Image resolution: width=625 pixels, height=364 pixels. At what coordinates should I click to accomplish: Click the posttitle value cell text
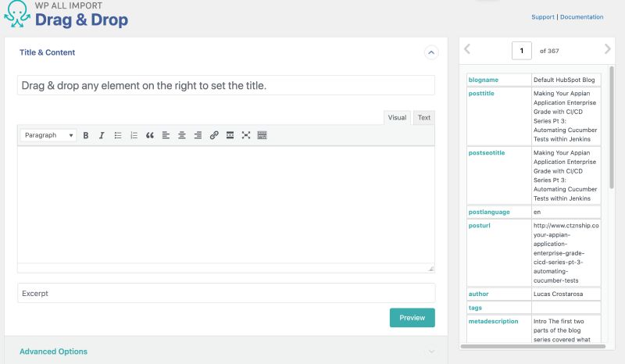tap(565, 116)
